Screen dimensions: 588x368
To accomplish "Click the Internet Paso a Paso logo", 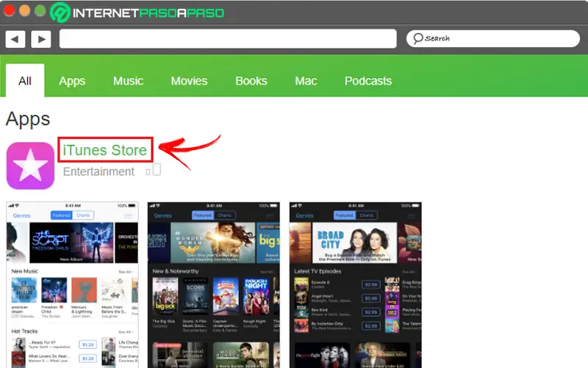I will click(137, 13).
